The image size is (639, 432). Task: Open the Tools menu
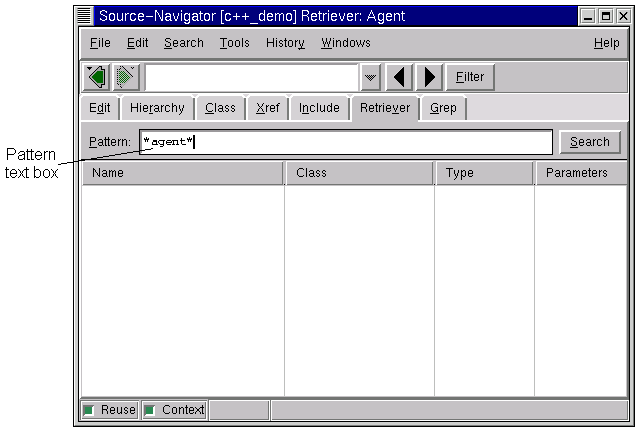pyautogui.click(x=235, y=43)
